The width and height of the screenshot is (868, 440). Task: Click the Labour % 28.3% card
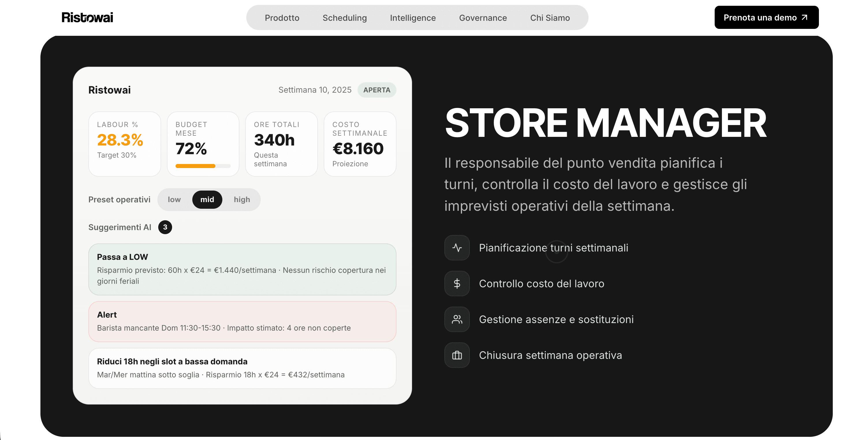click(x=124, y=144)
